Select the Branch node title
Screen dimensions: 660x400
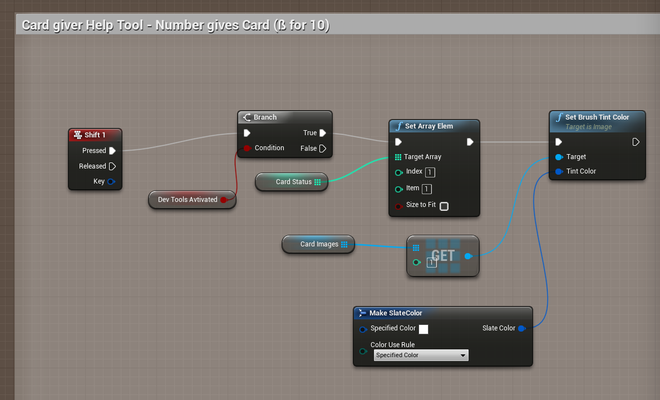click(265, 117)
